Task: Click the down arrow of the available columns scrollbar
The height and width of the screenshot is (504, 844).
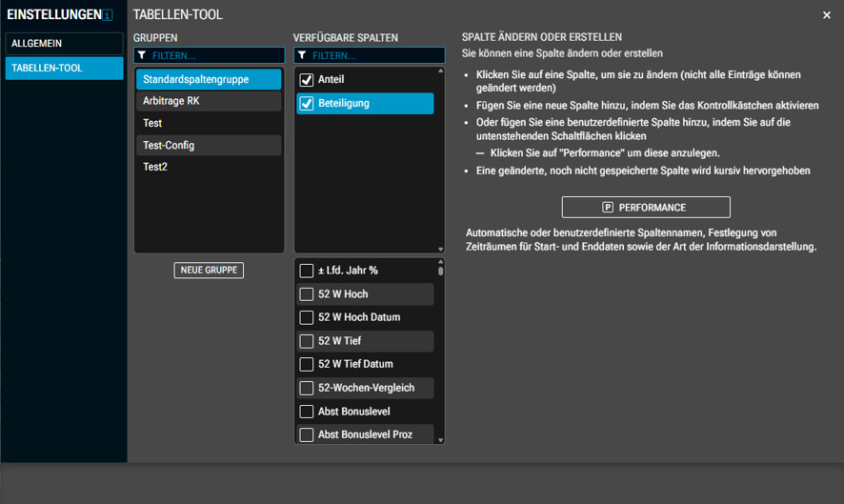Action: [x=440, y=440]
